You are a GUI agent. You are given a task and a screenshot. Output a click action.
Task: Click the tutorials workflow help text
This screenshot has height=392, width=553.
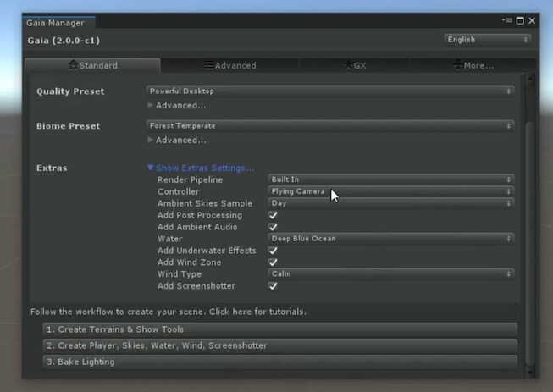[169, 312]
